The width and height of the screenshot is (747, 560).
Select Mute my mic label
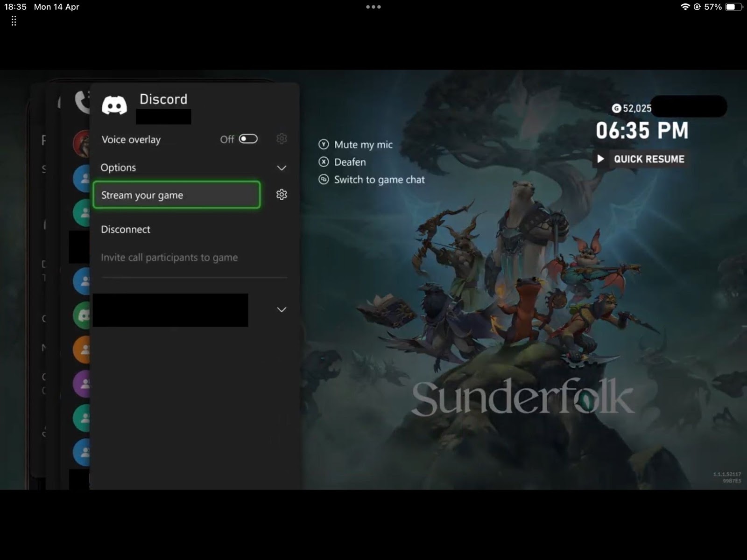[363, 145]
